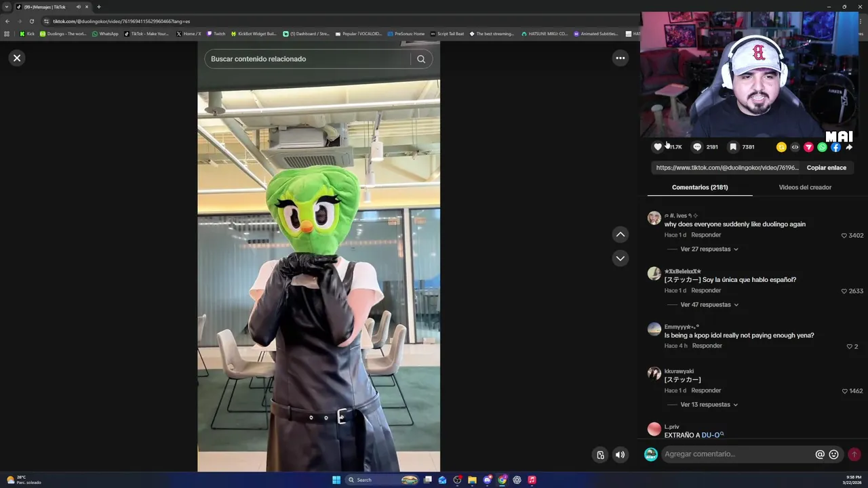Open the three-dots more options menu

tap(620, 58)
